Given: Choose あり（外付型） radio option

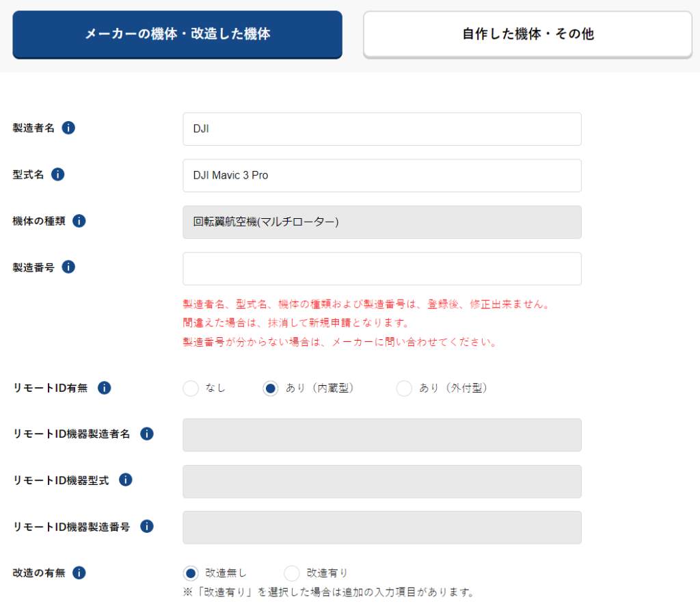Looking at the screenshot, I should point(404,388).
